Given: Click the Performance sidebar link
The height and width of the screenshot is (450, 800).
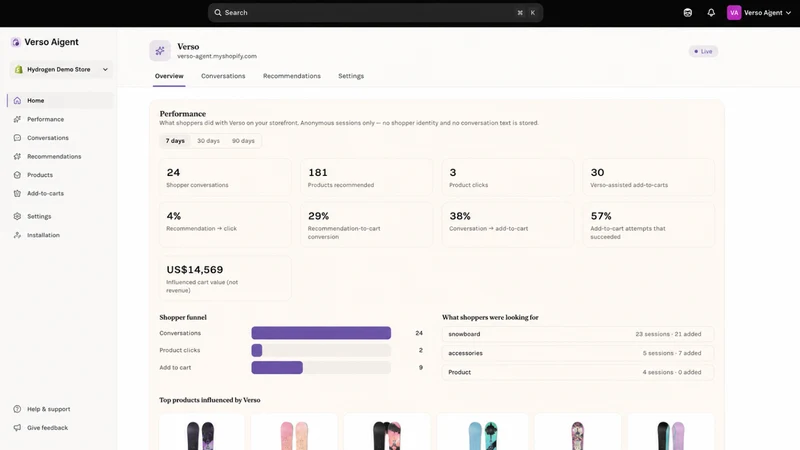Looking at the screenshot, I should point(45,119).
